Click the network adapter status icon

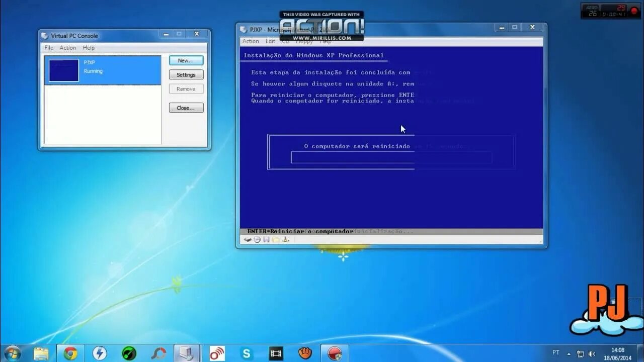click(x=285, y=240)
